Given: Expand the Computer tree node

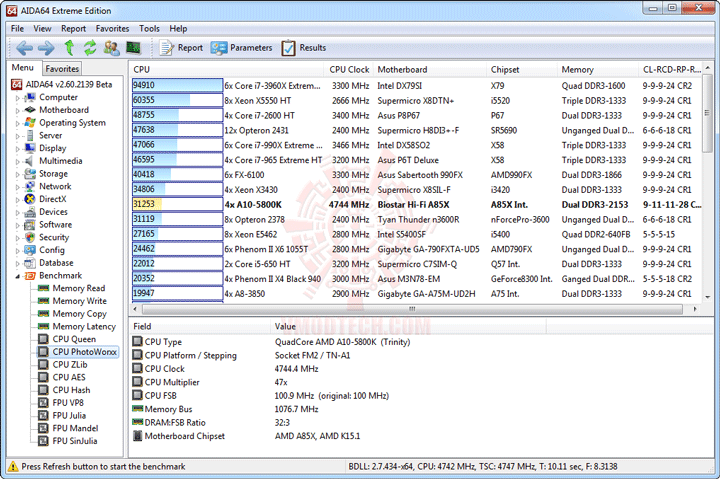Looking at the screenshot, I should click(17, 98).
